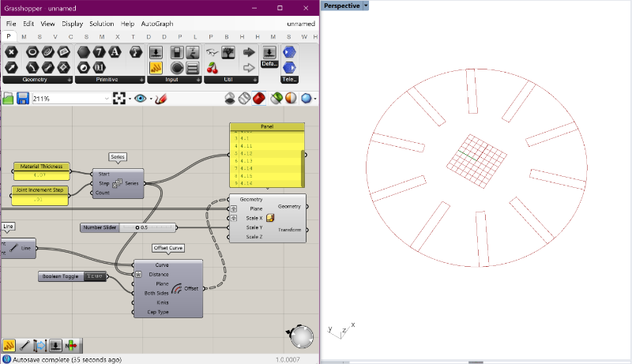Click the Zoom Extents icon
The image size is (632, 364).
[119, 98]
